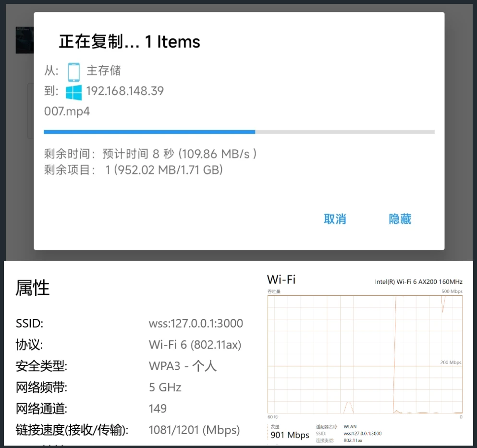Click the network channel value 149
477x448 pixels.
click(158, 409)
